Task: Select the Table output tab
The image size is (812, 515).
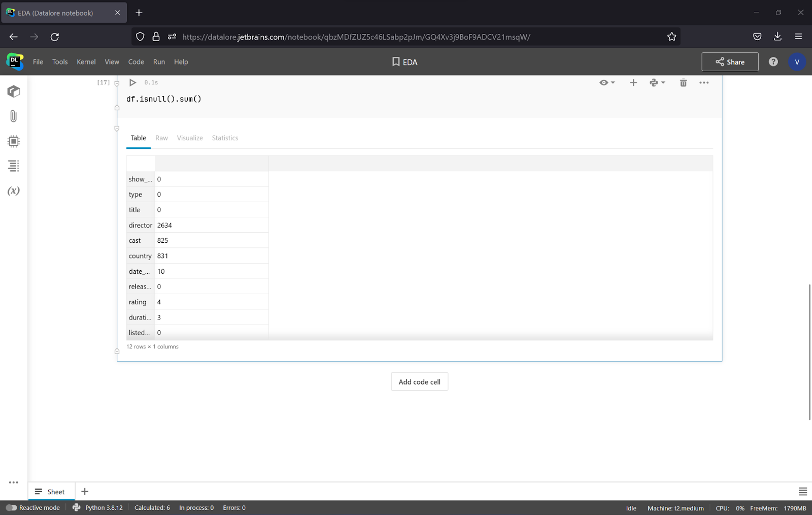Action: click(138, 138)
